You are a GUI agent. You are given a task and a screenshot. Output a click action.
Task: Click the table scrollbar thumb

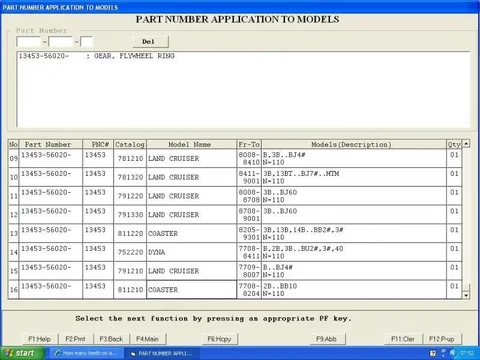click(x=466, y=287)
